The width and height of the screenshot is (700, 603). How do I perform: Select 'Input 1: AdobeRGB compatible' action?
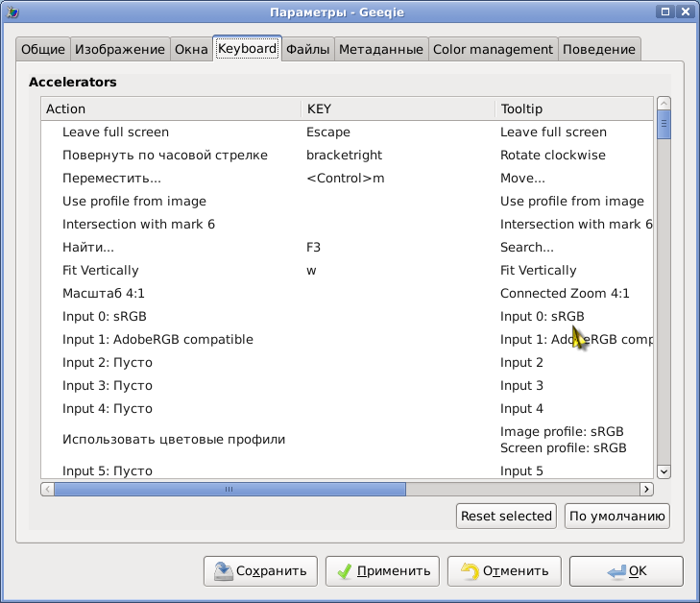(347, 340)
